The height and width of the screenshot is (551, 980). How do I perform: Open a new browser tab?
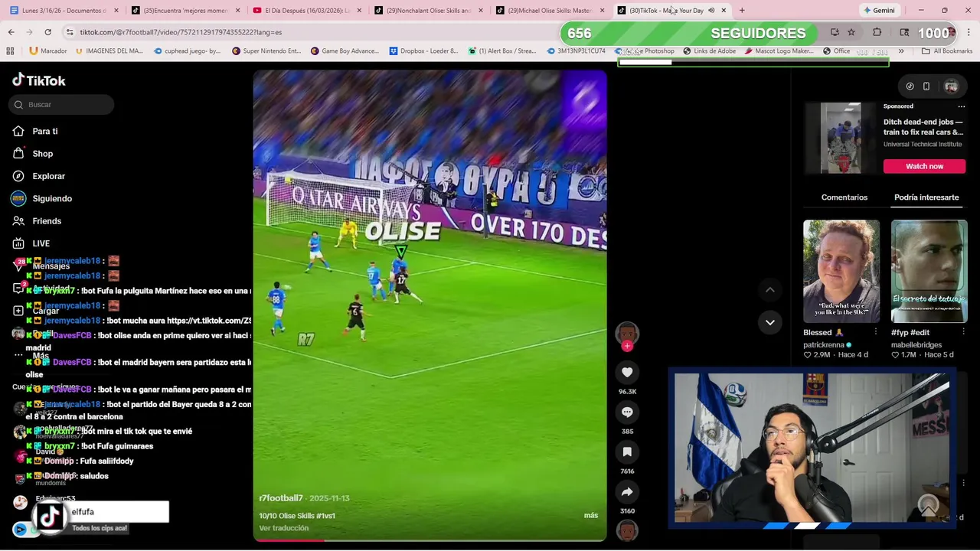coord(741,11)
